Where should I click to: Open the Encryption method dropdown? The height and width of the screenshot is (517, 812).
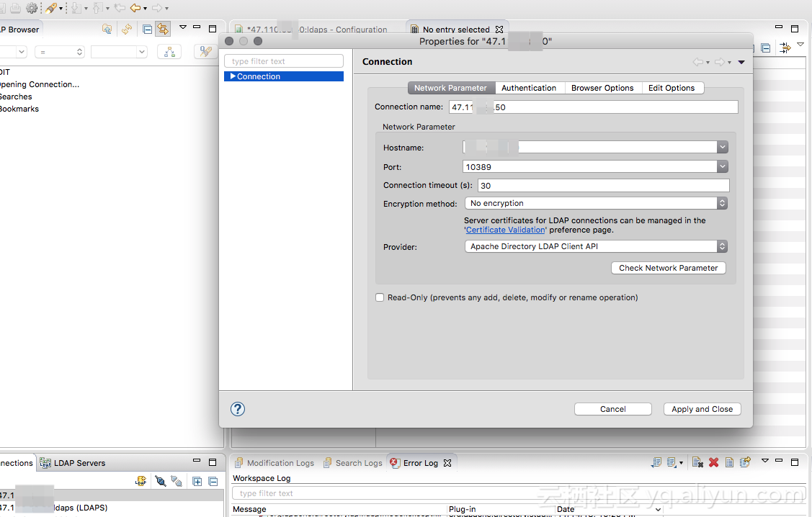596,203
